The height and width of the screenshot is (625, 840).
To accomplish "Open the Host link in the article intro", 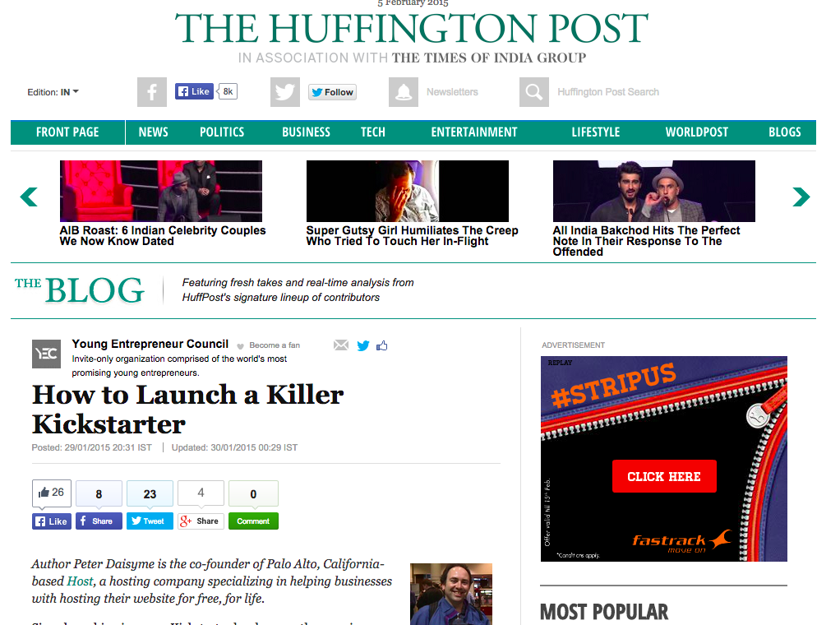I will coord(81,581).
